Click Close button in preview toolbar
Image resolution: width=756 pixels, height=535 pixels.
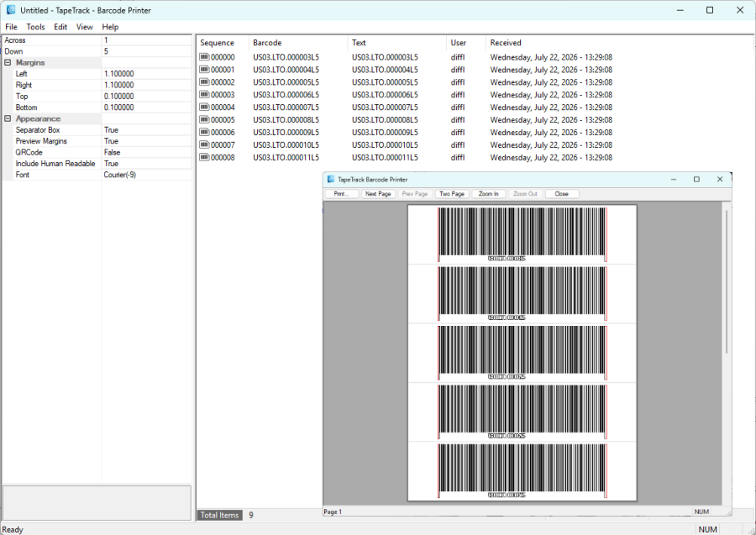click(562, 194)
